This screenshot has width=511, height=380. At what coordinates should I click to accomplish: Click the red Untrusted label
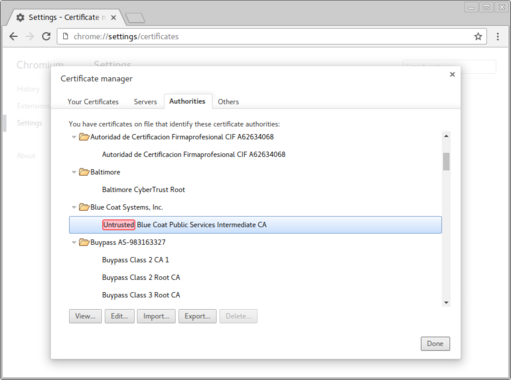tap(119, 225)
